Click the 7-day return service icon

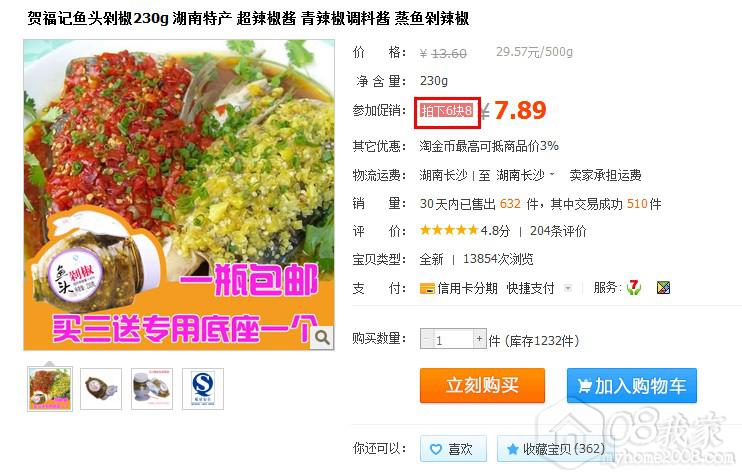633,287
